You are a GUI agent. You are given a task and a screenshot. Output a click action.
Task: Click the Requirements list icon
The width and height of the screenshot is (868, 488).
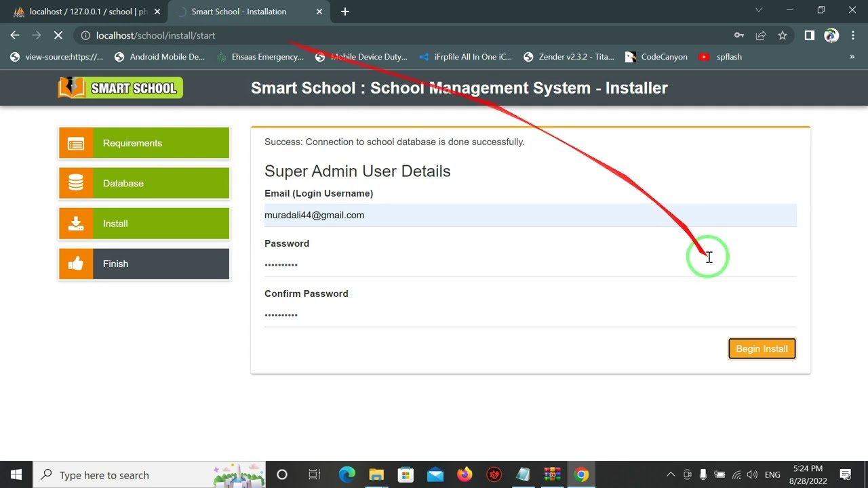click(76, 143)
